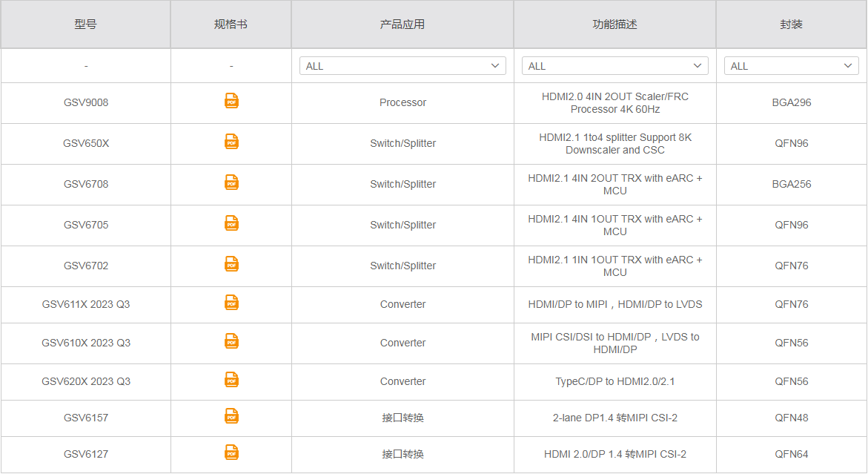Click the HDMI2.1 1to4 splitter description

[615, 144]
